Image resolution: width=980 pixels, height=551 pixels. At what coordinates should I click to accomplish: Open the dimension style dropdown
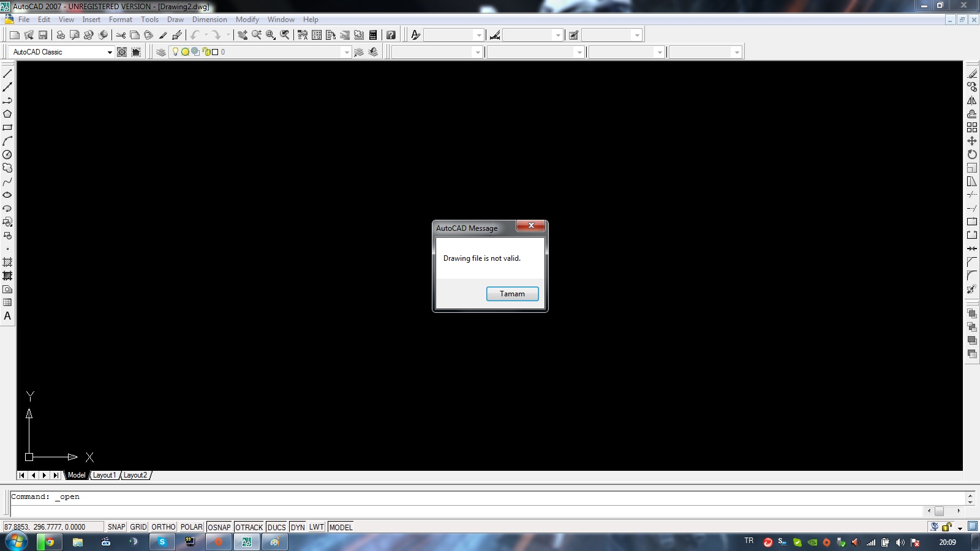click(x=558, y=35)
